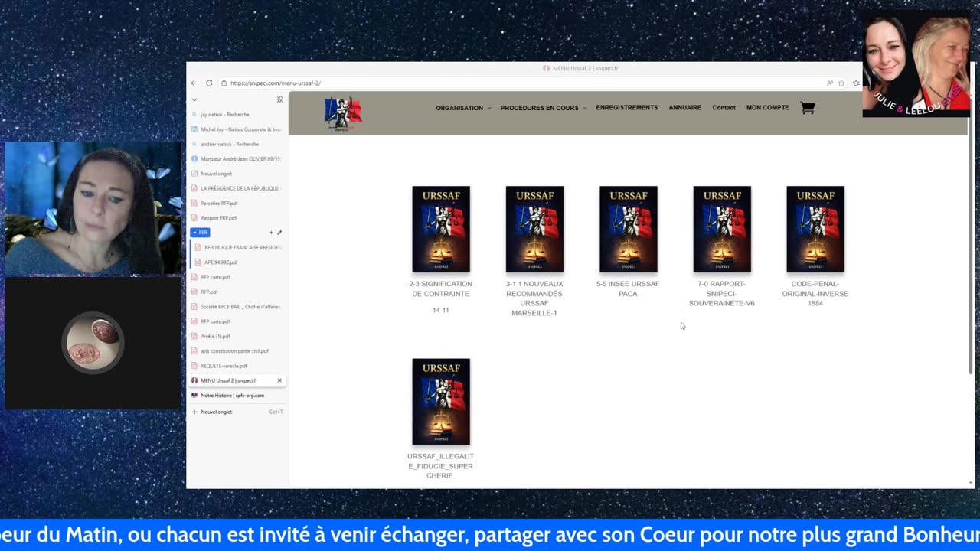Open the 'jay natixis - Recherche' tab

click(237, 115)
